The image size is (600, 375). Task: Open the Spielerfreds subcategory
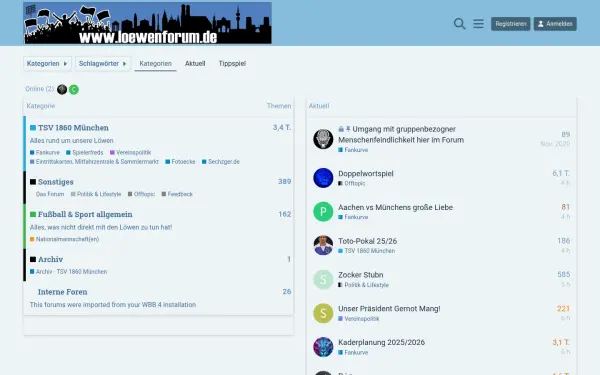85,152
